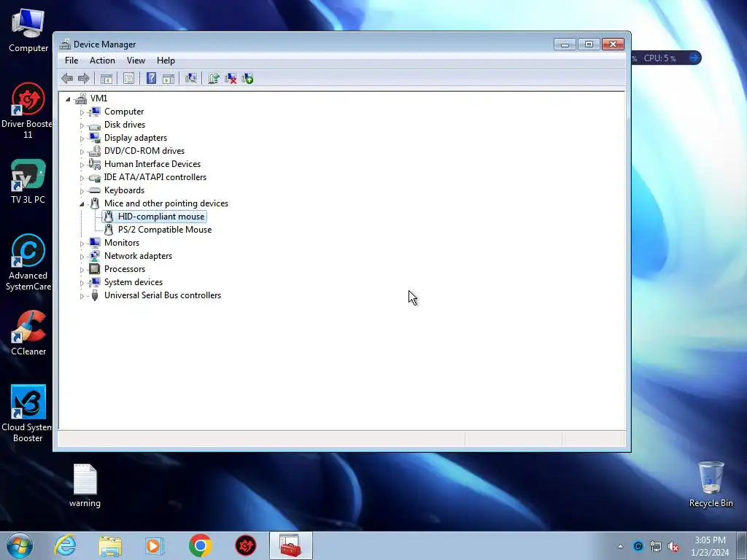Screen dimensions: 747x560
Task: Collapse the VM1 root node triangle
Action: (x=68, y=99)
